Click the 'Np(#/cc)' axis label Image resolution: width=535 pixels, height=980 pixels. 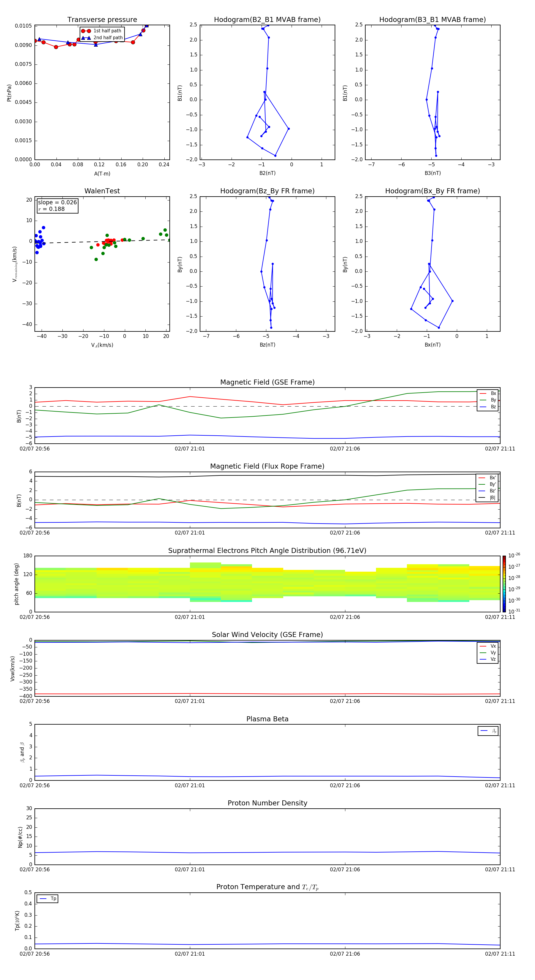(x=20, y=837)
